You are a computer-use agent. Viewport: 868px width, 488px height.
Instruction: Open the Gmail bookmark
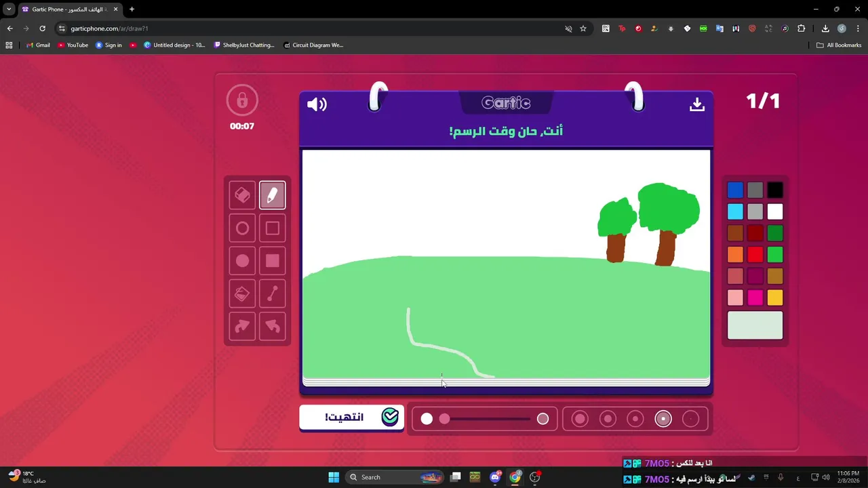(38, 45)
